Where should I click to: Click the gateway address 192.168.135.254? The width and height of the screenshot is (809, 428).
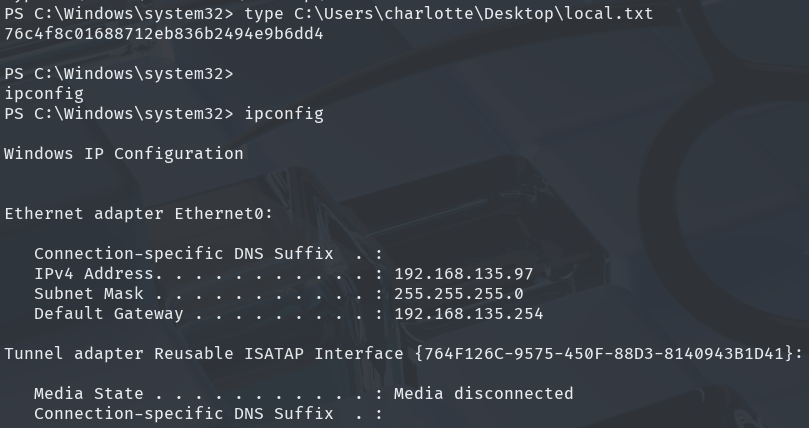469,314
